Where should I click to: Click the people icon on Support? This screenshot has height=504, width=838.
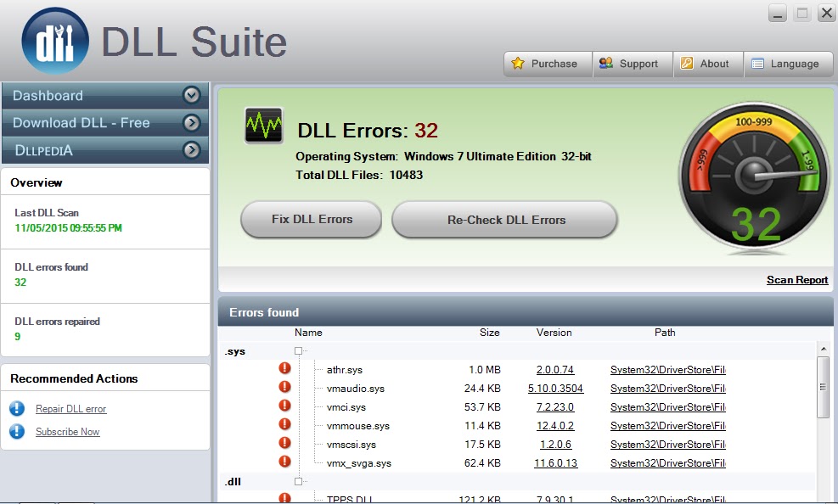(605, 63)
